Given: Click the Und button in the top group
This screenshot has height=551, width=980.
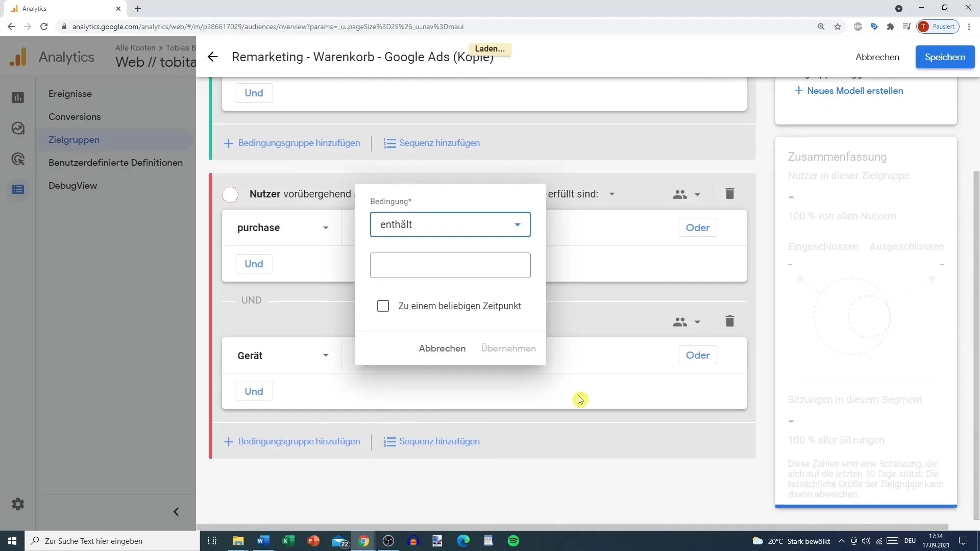Looking at the screenshot, I should pos(254,93).
